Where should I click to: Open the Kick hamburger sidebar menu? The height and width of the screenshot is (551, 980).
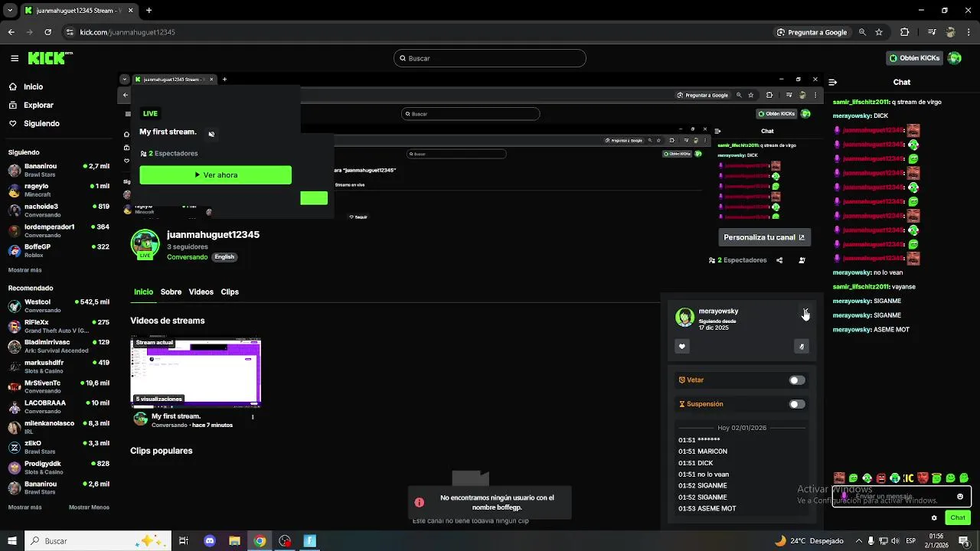tap(15, 58)
